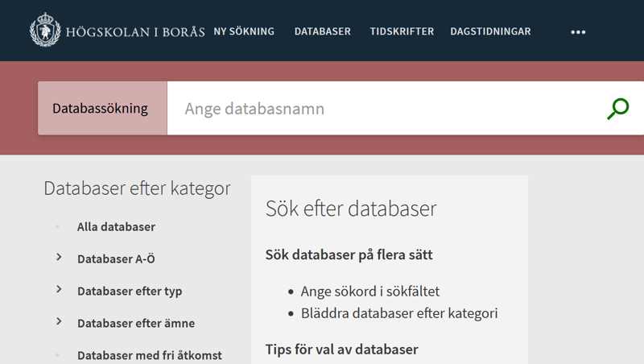
Task: Expand the Databaser efter ämne chevron
Action: (59, 322)
